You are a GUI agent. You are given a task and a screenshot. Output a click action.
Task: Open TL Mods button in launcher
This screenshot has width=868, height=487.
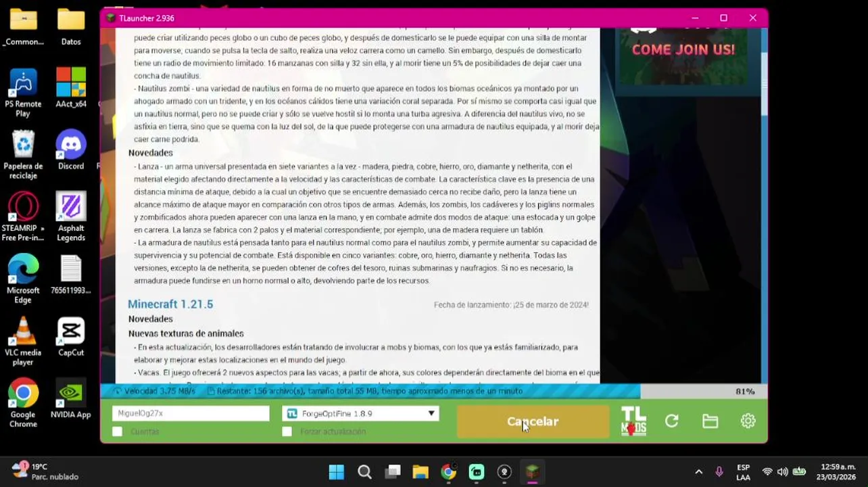click(633, 421)
